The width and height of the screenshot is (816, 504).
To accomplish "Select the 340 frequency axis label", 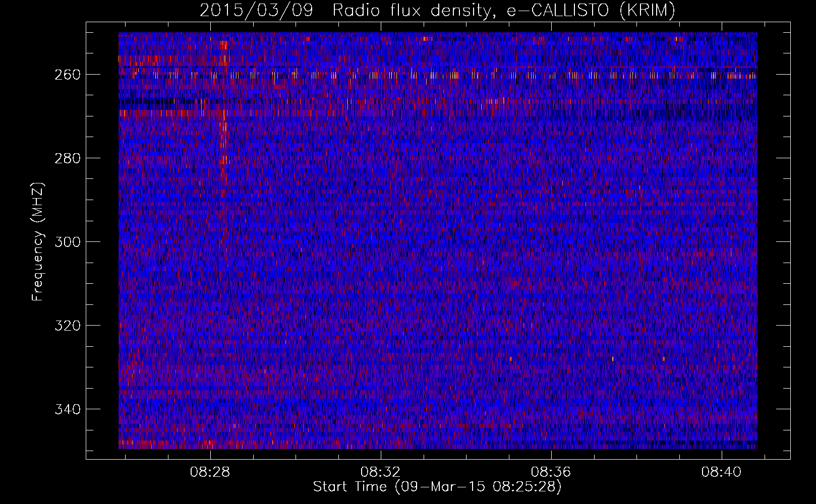I will click(x=68, y=409).
